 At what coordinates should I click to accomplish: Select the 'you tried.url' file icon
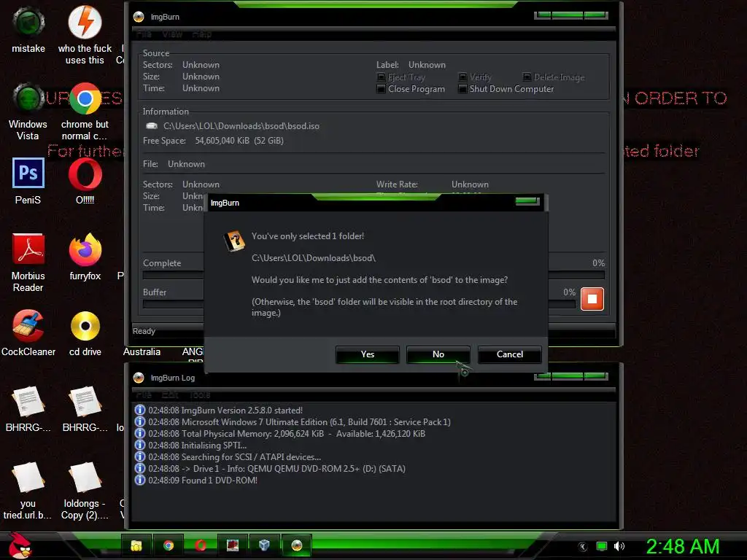tap(28, 491)
